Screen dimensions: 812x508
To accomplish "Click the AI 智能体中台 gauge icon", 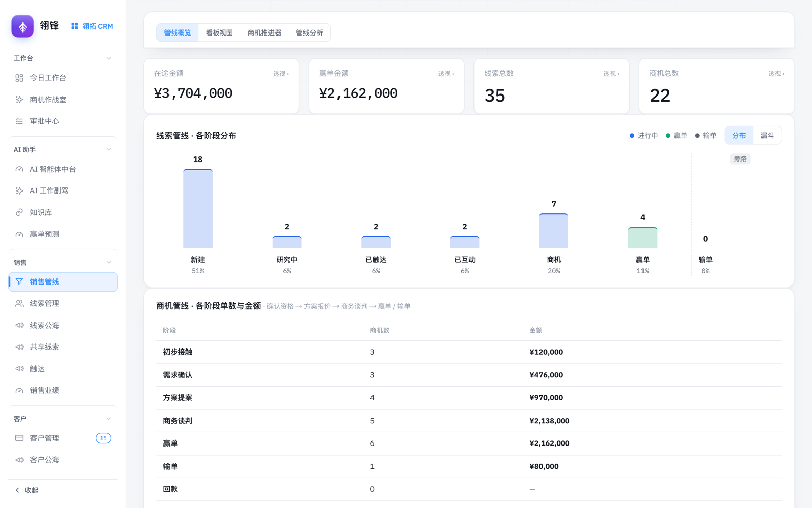I will point(19,169).
